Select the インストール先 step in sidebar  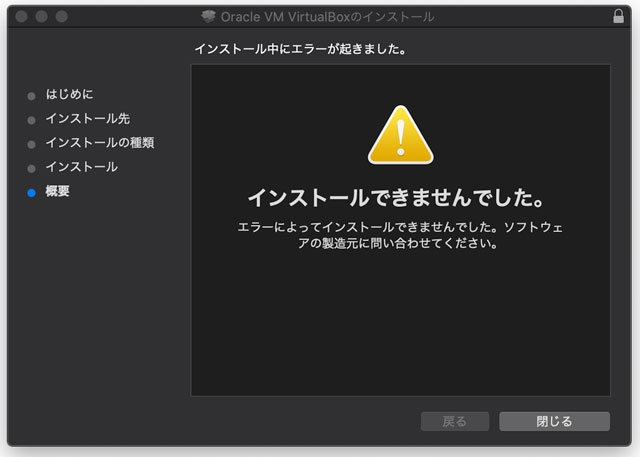click(88, 118)
